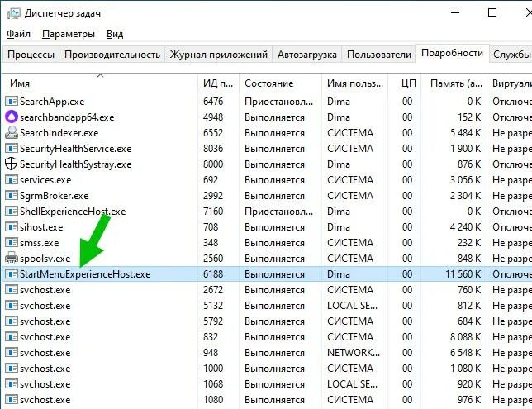Viewport: 532px width, 409px height.
Task: Select the SecurityHealthSystray.exe process name
Action: click(75, 164)
